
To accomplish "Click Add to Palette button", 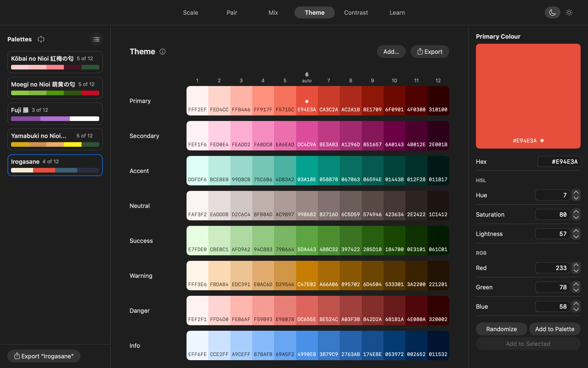I will tap(555, 329).
